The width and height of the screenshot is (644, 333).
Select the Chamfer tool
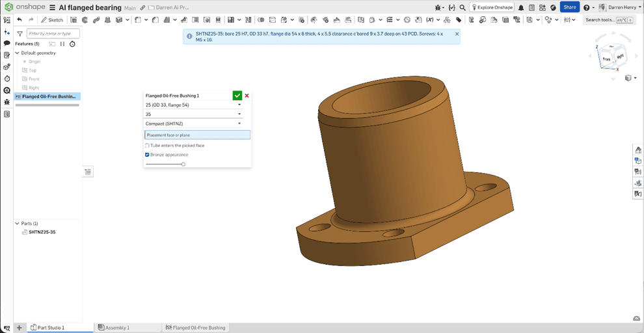tap(156, 20)
